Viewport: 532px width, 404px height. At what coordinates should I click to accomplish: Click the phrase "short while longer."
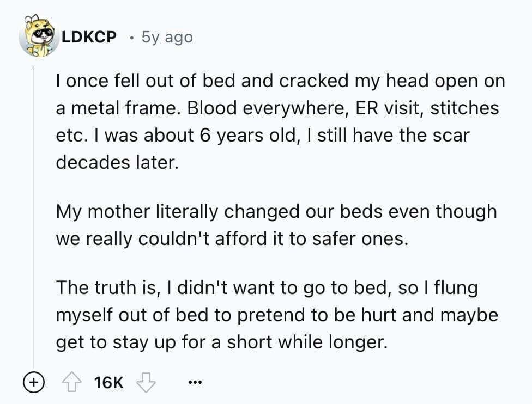coord(307,342)
